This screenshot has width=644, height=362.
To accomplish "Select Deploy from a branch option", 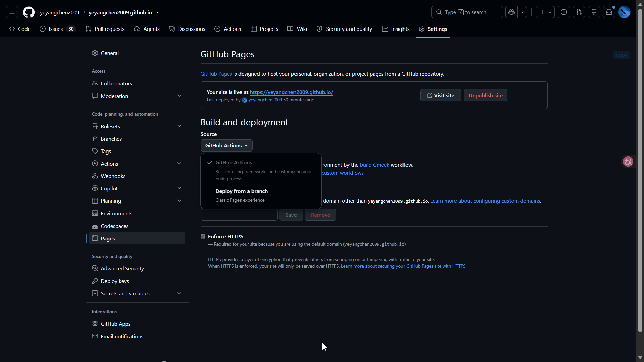I will coord(261,195).
